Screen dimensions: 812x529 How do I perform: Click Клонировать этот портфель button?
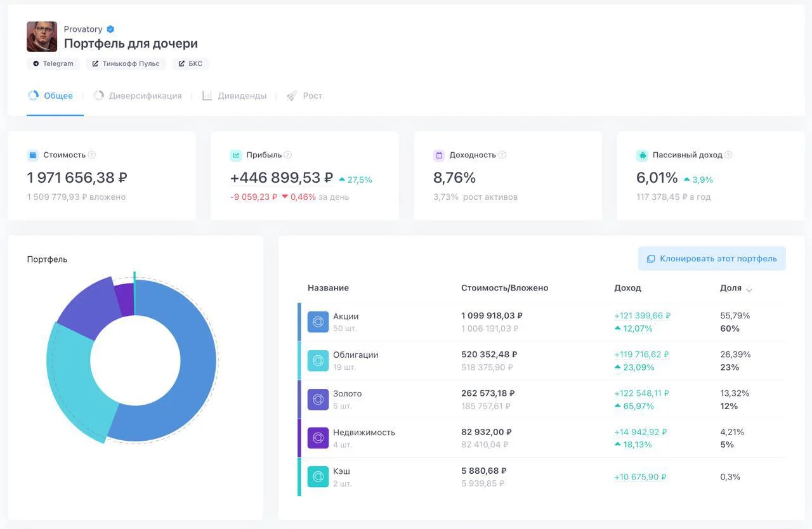tap(712, 259)
